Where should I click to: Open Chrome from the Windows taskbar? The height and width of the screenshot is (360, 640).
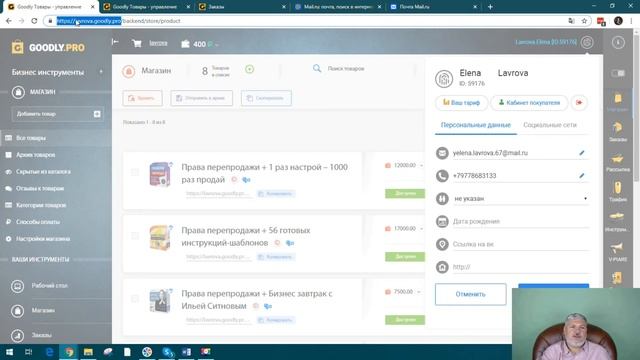point(69,351)
